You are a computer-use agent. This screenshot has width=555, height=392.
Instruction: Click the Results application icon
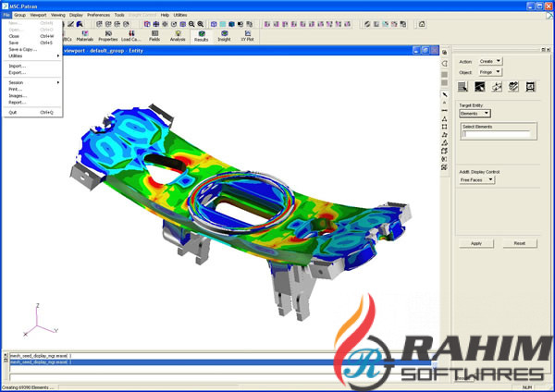201,36
